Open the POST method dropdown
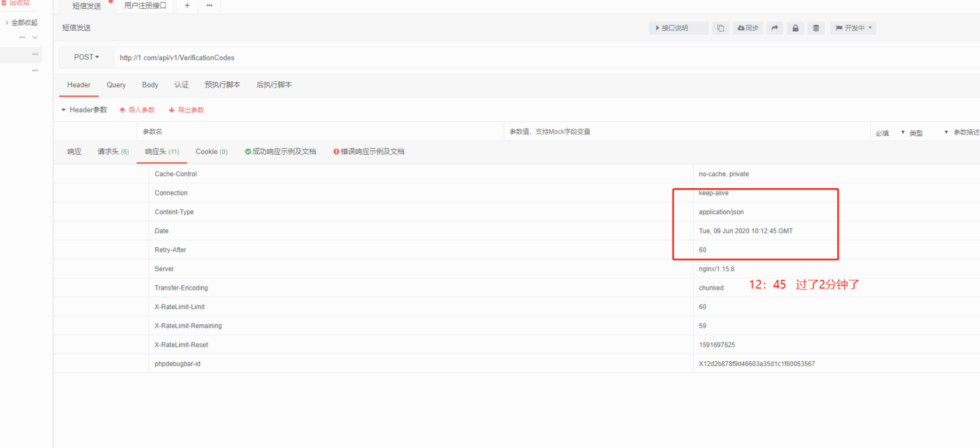The height and width of the screenshot is (448, 980). click(86, 57)
